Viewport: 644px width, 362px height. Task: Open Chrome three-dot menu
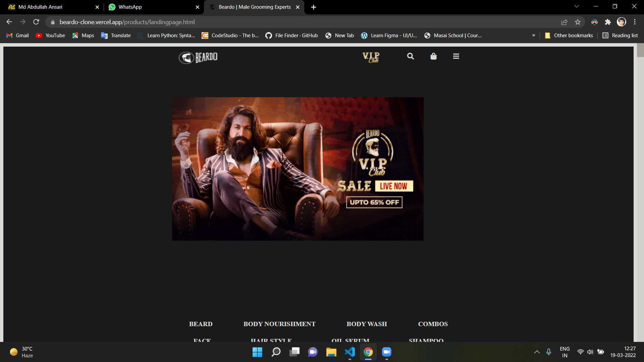coord(635,22)
